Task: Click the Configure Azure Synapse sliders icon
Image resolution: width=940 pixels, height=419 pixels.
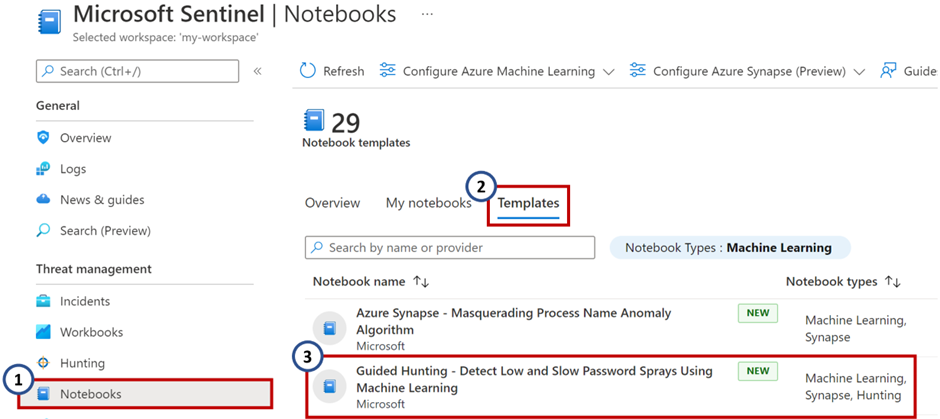Action: click(x=638, y=71)
